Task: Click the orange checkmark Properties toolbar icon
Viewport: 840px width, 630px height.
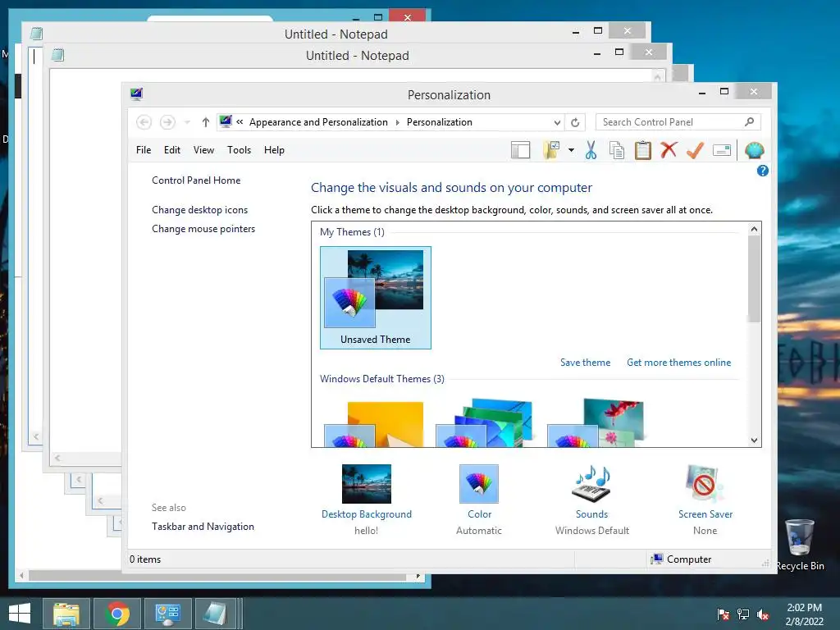Action: tap(695, 151)
